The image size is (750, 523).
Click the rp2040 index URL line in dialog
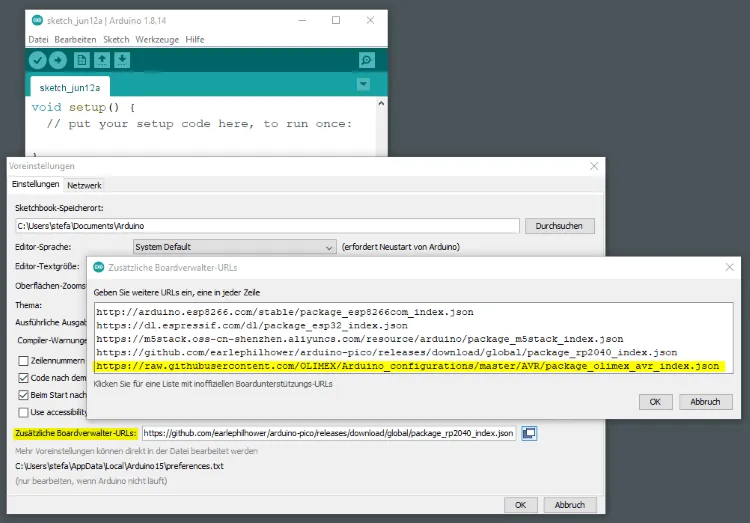(386, 352)
